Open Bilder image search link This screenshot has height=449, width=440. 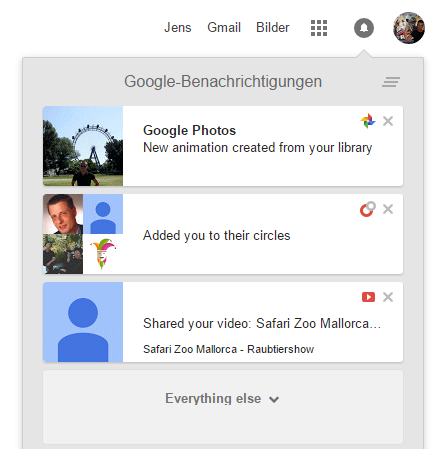(x=273, y=27)
